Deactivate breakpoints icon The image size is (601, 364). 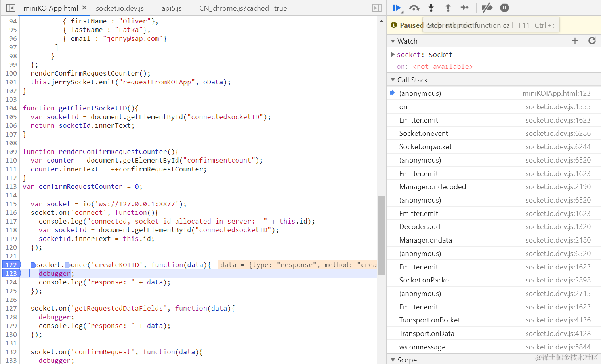click(487, 8)
